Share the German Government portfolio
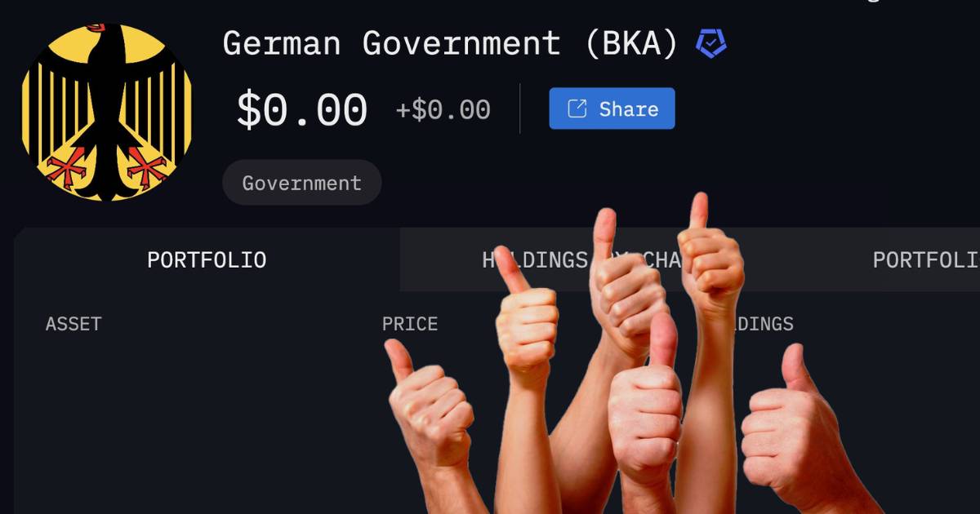This screenshot has height=514, width=980. (x=612, y=109)
